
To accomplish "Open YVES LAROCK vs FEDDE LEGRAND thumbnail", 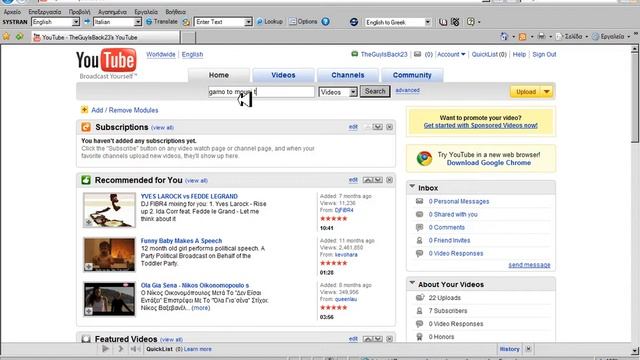I will click(x=109, y=210).
